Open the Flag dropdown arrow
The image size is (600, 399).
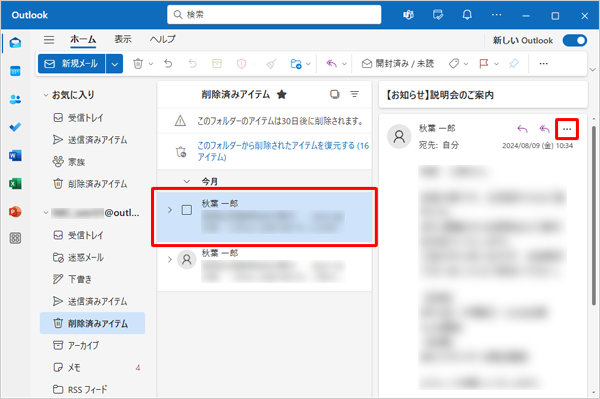[x=496, y=64]
